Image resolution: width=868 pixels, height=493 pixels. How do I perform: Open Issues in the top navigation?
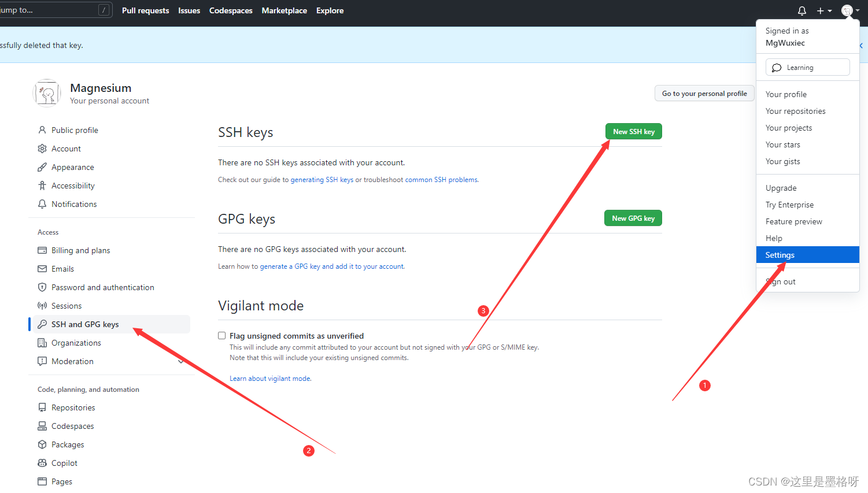[189, 10]
